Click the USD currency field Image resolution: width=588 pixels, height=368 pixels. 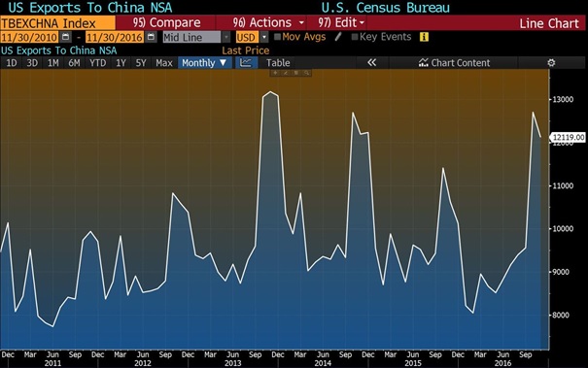[246, 37]
